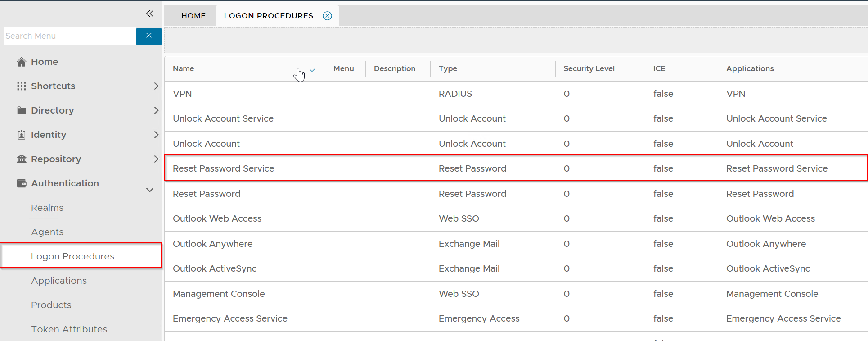Expand the Shortcuts menu chevron
Image resolution: width=868 pixels, height=341 pixels.
156,86
